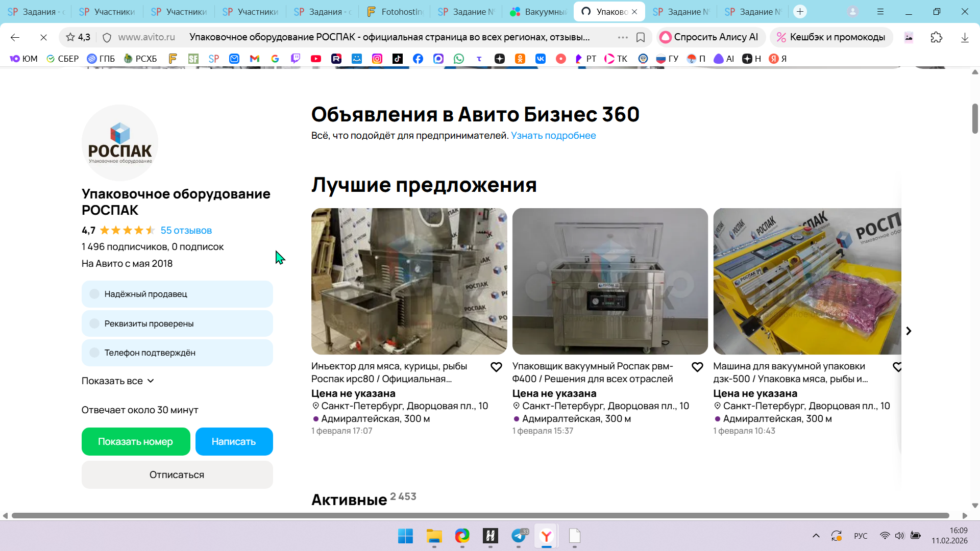980x551 pixels.
Task: Switch to the Вакуумный tab
Action: [538, 11]
